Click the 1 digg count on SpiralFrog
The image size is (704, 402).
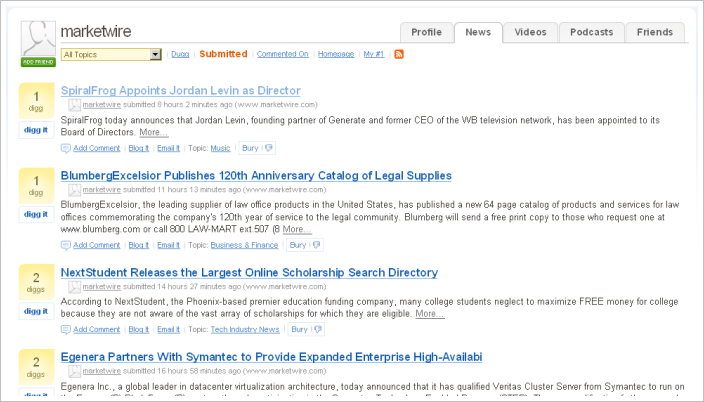(x=36, y=101)
